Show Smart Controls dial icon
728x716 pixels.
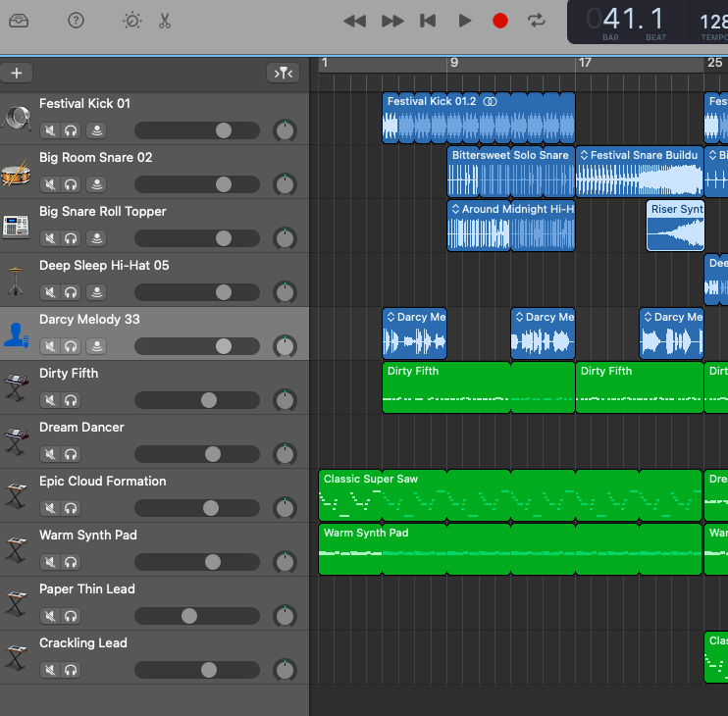[x=131, y=21]
